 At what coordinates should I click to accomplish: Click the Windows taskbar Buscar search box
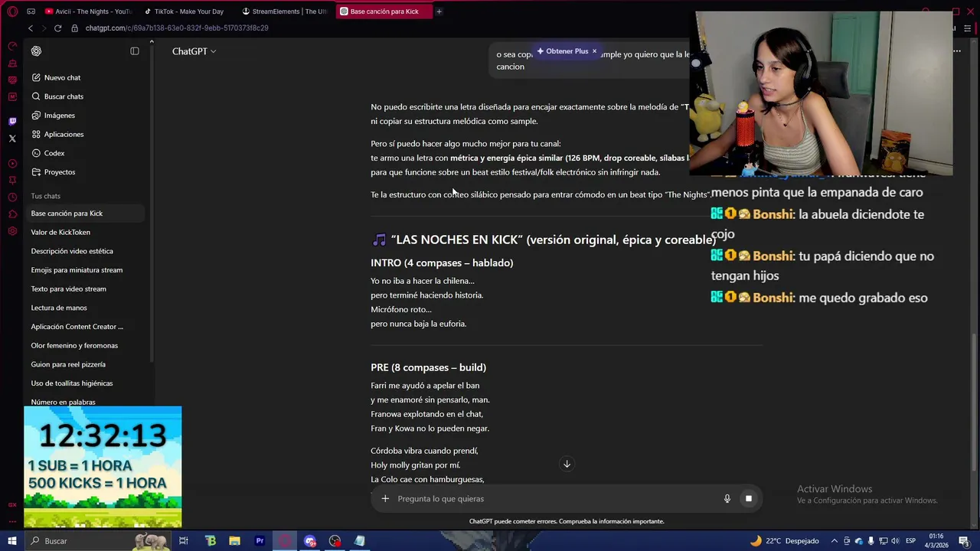pyautogui.click(x=97, y=541)
